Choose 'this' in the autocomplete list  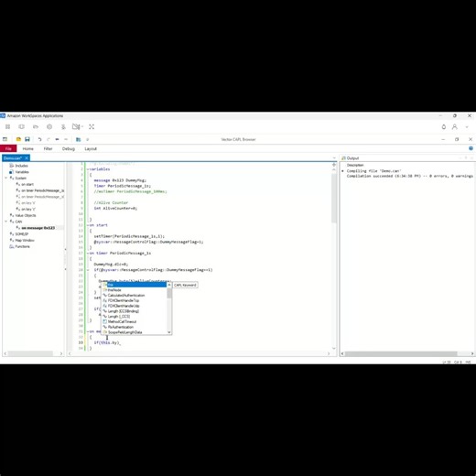[x=135, y=285]
